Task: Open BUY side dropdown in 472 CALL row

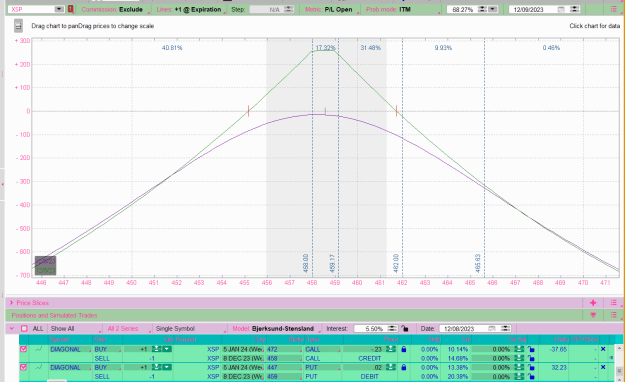Action: pyautogui.click(x=107, y=349)
